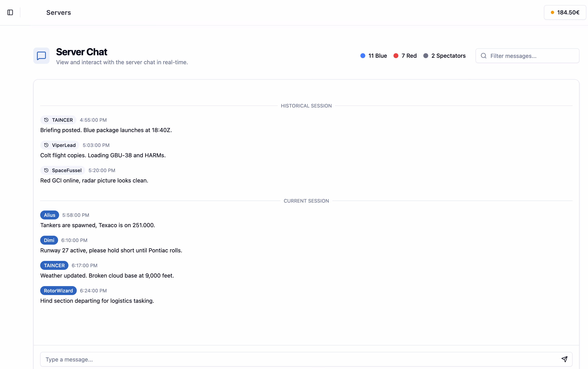This screenshot has height=369, width=588.
Task: Click the 11 Blue team count
Action: 378,56
